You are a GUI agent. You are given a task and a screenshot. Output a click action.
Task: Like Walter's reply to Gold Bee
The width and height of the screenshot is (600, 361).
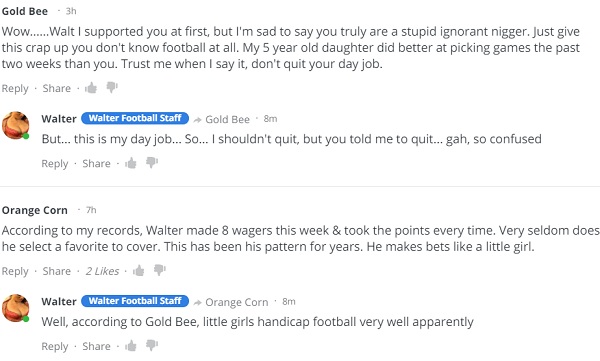click(131, 163)
